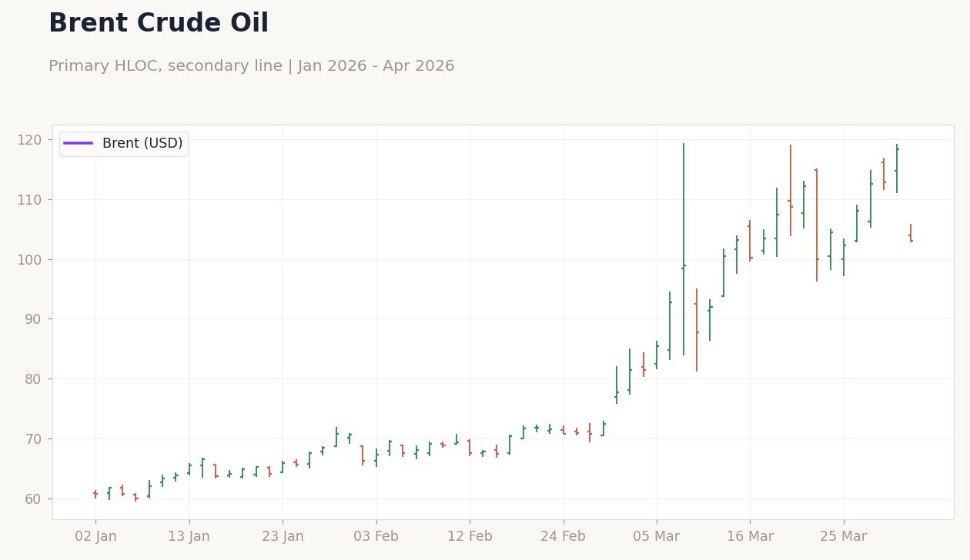Click the legend box border area
The width and height of the screenshot is (970, 560).
pos(123,132)
